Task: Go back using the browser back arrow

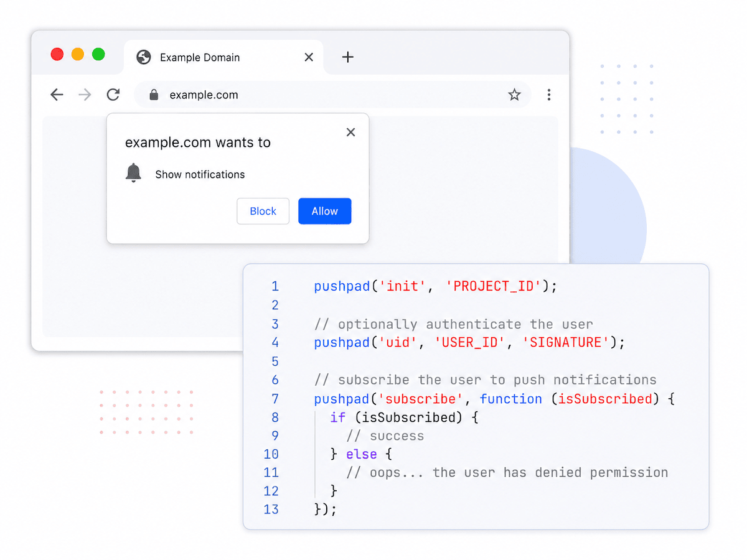Action: [57, 95]
